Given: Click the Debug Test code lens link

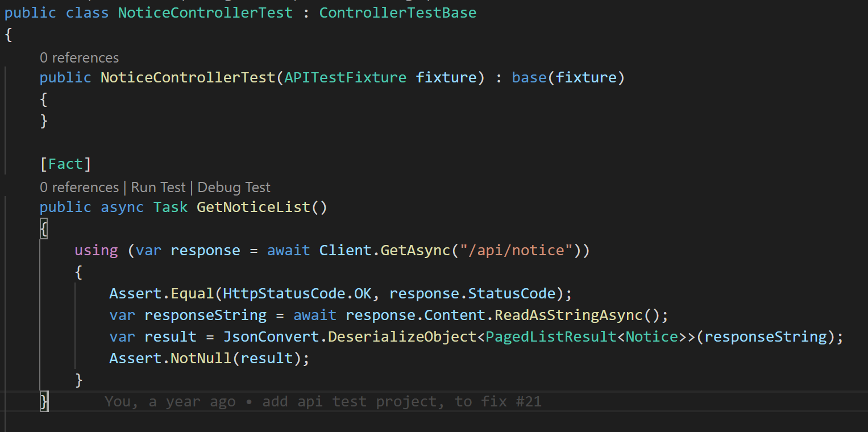Looking at the screenshot, I should [234, 187].
